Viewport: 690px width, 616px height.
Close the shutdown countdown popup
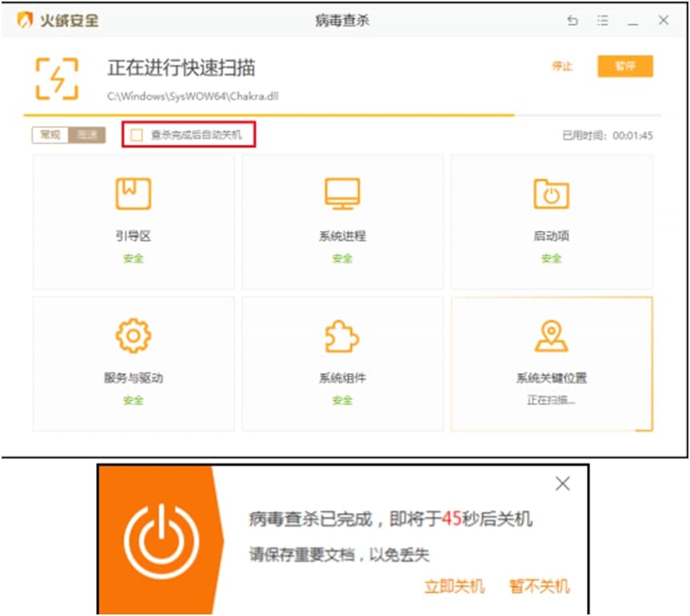562,483
